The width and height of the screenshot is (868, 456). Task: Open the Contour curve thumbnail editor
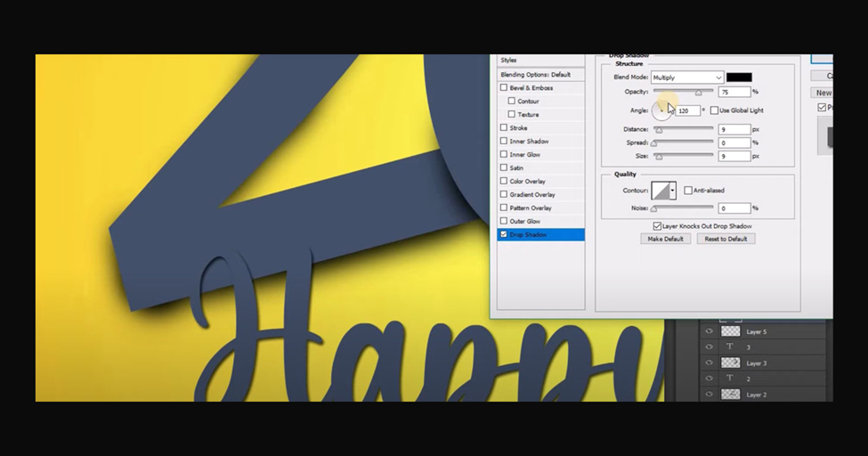point(661,191)
